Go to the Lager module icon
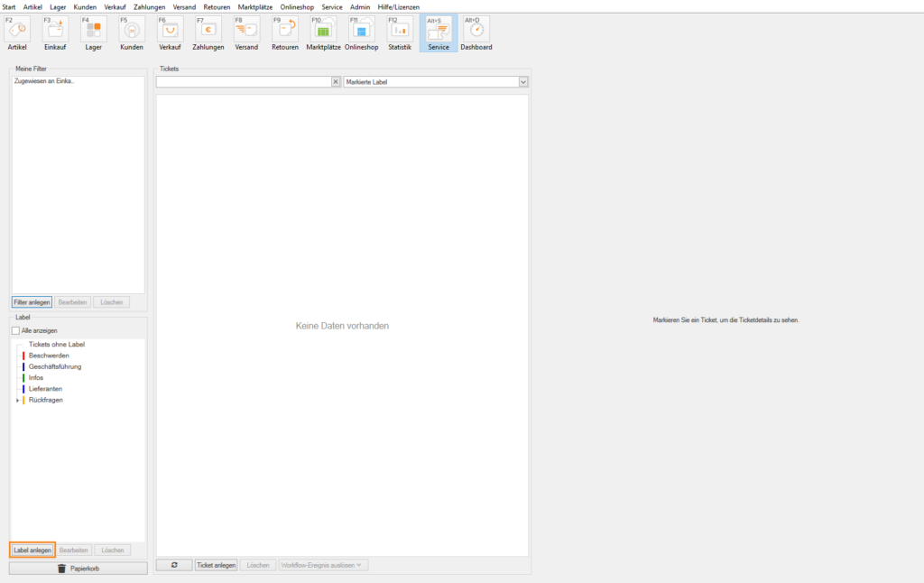Screen dimensions: 924x583 click(x=93, y=30)
